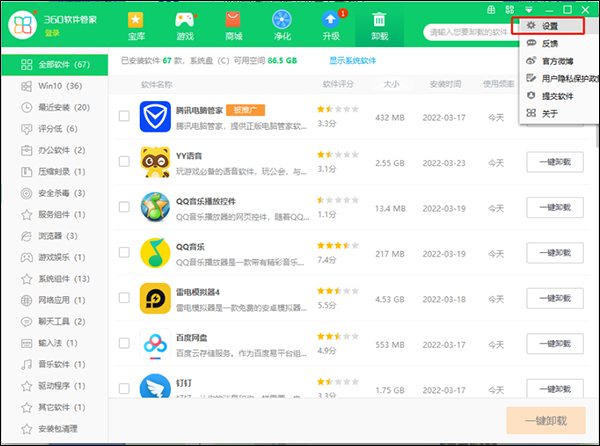Select 游戏娱乐 (1) category
This screenshot has width=600, height=446.
pos(55,257)
